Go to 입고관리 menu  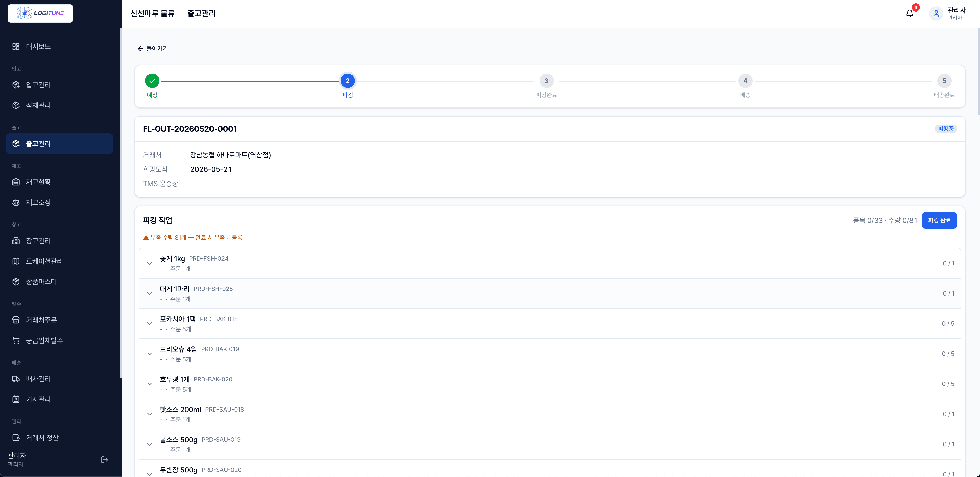[x=59, y=85]
